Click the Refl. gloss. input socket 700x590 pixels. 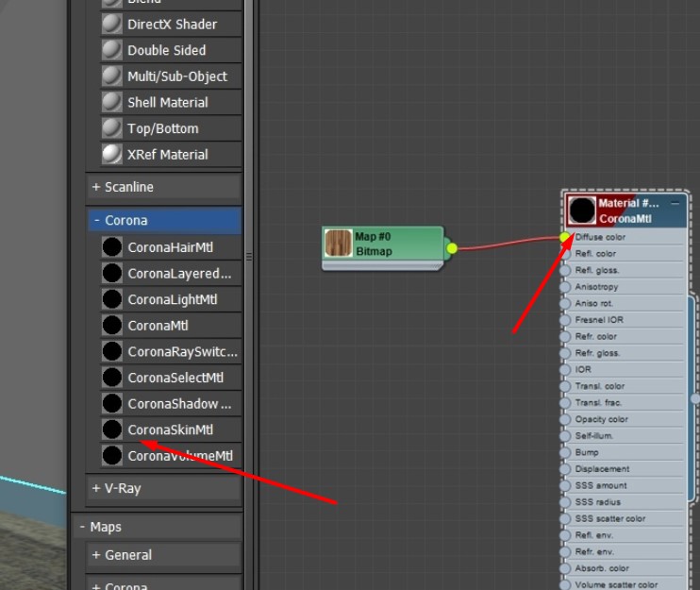pyautogui.click(x=565, y=270)
